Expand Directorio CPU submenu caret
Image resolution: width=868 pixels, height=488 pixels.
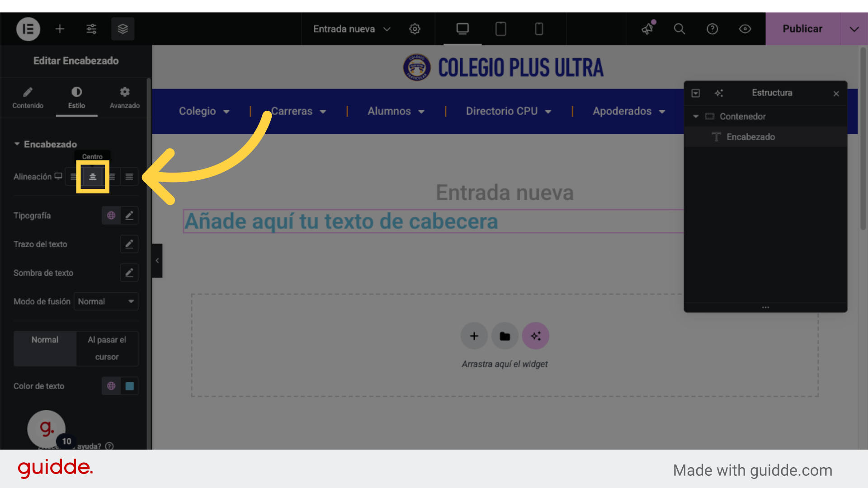pyautogui.click(x=548, y=112)
